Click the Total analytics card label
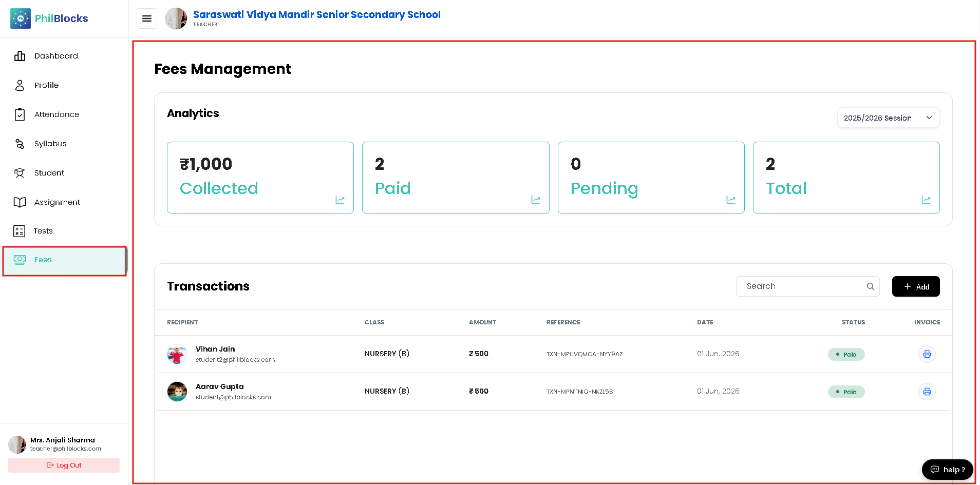 [x=786, y=188]
